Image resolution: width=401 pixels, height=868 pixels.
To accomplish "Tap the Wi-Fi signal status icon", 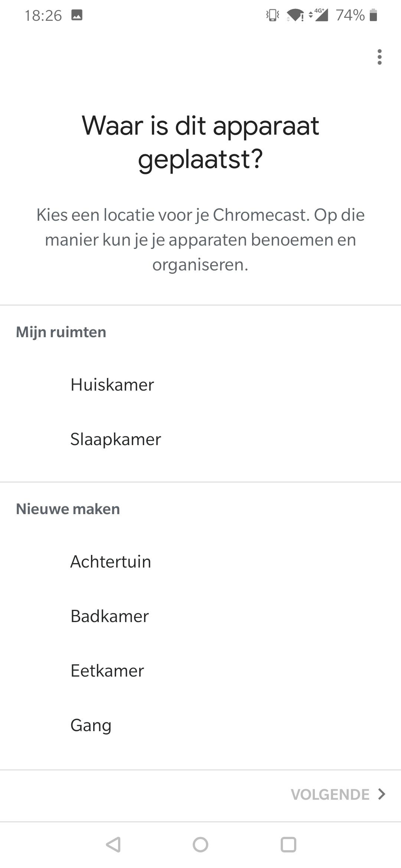I will pyautogui.click(x=295, y=15).
